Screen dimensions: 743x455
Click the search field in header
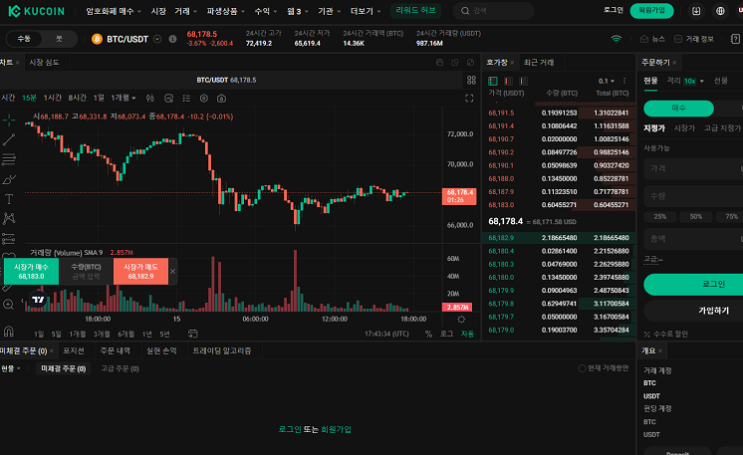click(493, 11)
